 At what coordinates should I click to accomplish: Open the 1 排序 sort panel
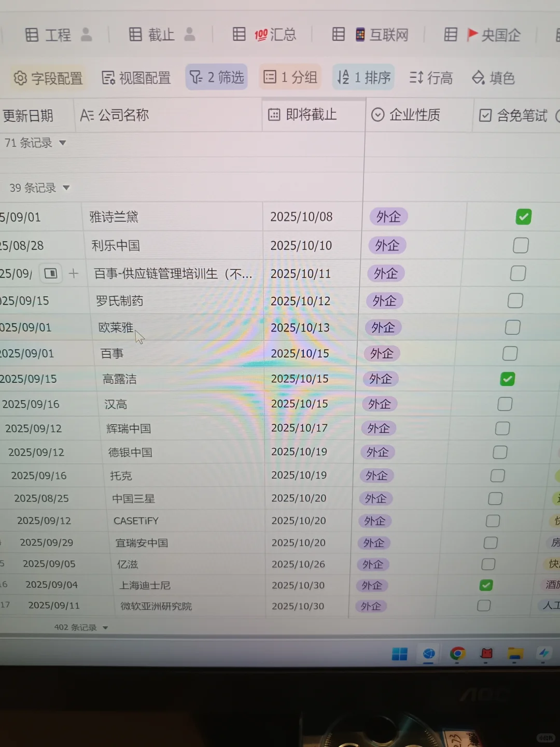click(363, 77)
